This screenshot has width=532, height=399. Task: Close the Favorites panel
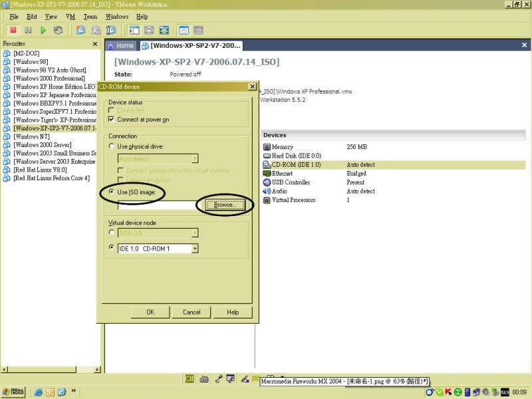pyautogui.click(x=95, y=44)
